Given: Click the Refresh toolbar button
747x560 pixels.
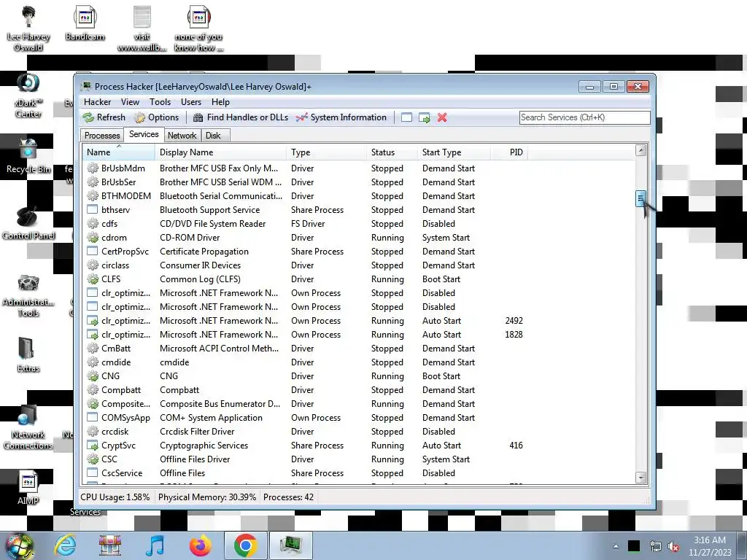Looking at the screenshot, I should pos(104,117).
